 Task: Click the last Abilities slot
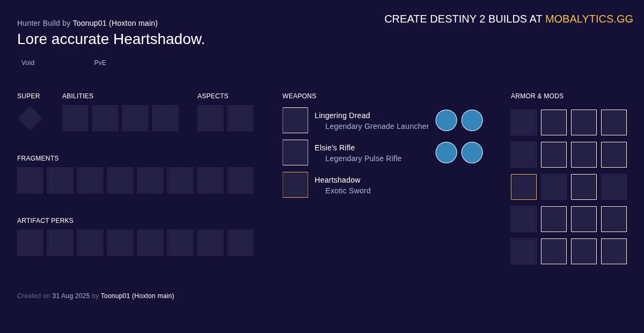(165, 118)
